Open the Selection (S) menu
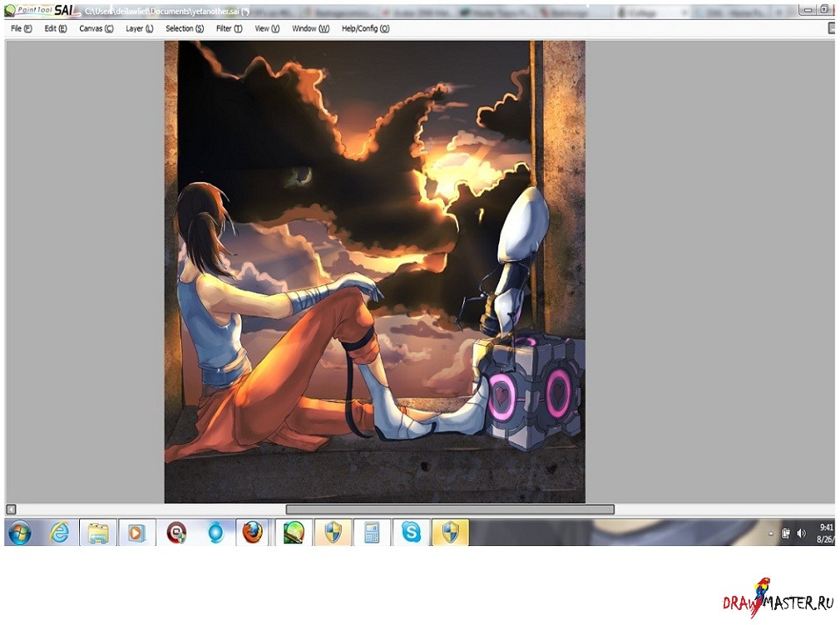 (185, 28)
